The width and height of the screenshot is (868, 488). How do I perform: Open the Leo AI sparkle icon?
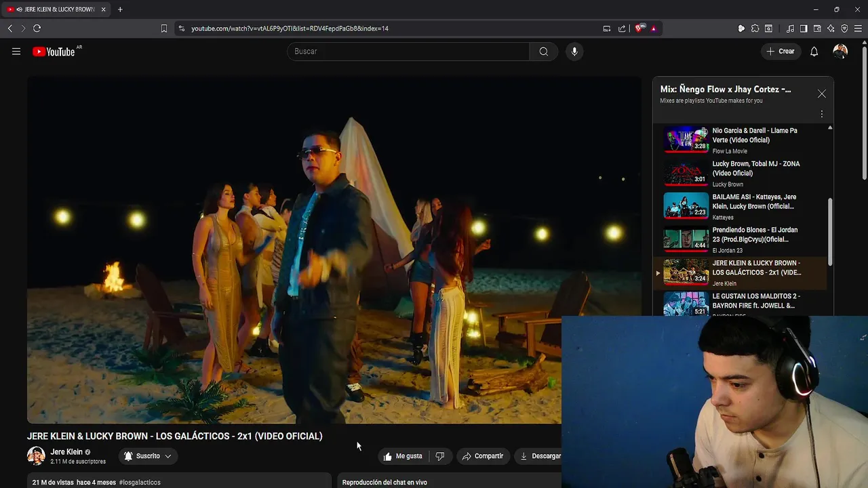coord(831,28)
